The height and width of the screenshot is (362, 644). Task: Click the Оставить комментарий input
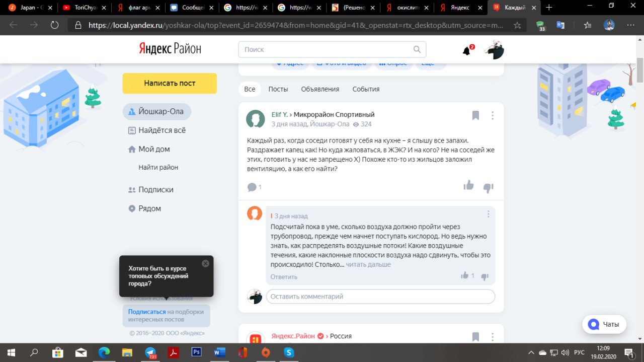pos(380,297)
